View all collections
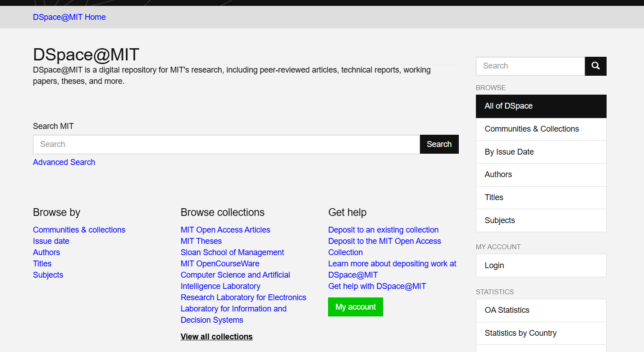Screen dimensions: 644x352 tap(216, 336)
